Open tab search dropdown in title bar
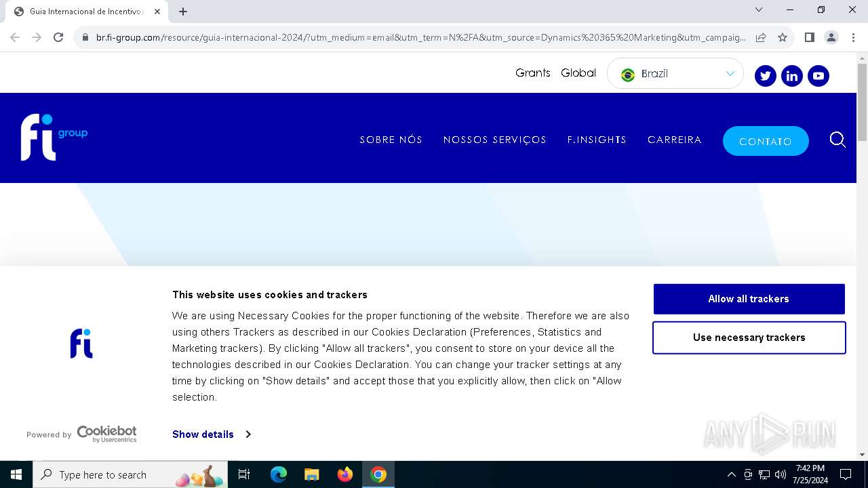Viewport: 868px width, 488px height. tap(759, 9)
